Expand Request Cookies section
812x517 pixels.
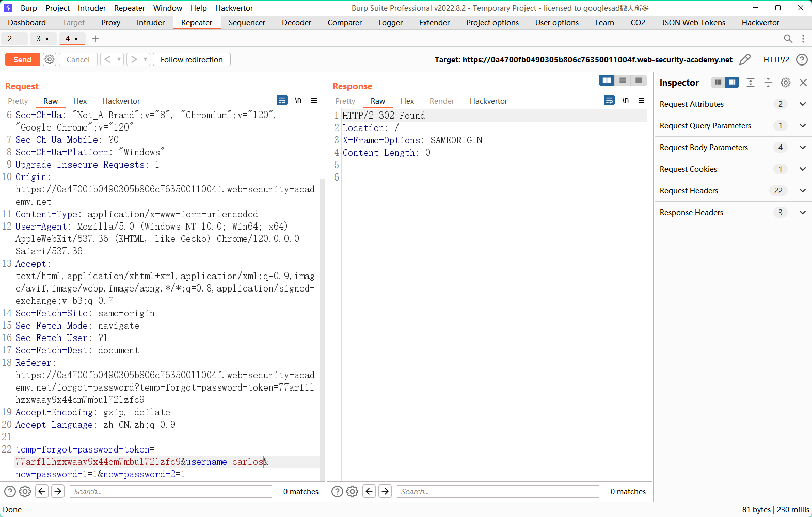click(733, 169)
